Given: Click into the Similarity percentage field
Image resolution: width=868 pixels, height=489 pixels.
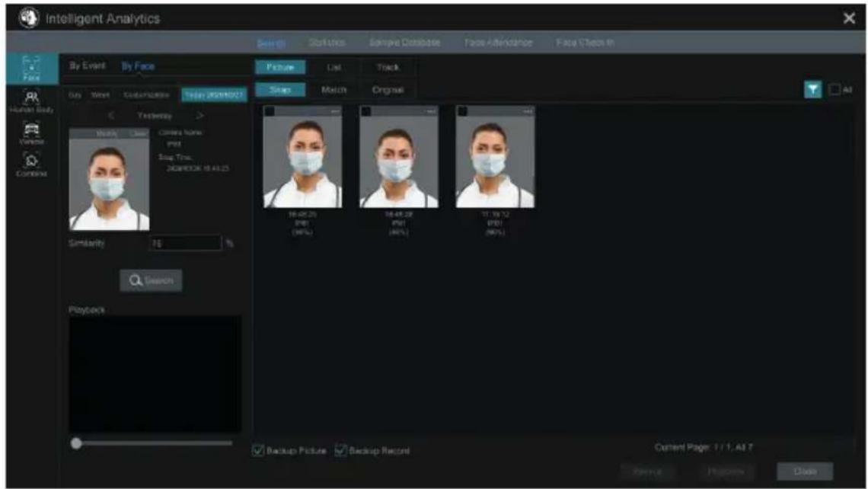Looking at the screenshot, I should [185, 243].
